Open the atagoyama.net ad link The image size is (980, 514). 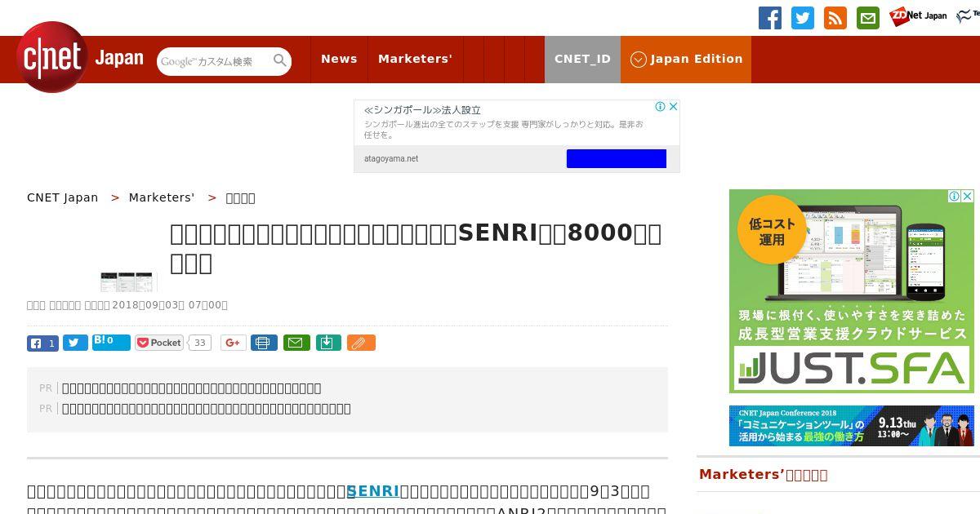point(391,159)
